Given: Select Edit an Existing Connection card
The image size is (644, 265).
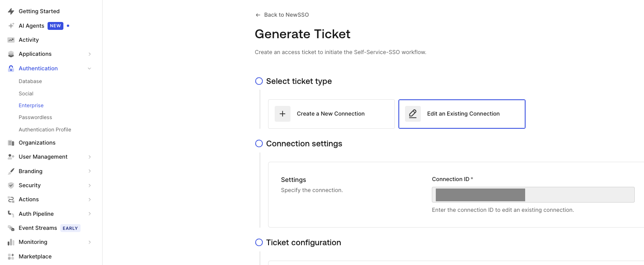Looking at the screenshot, I should (x=462, y=114).
